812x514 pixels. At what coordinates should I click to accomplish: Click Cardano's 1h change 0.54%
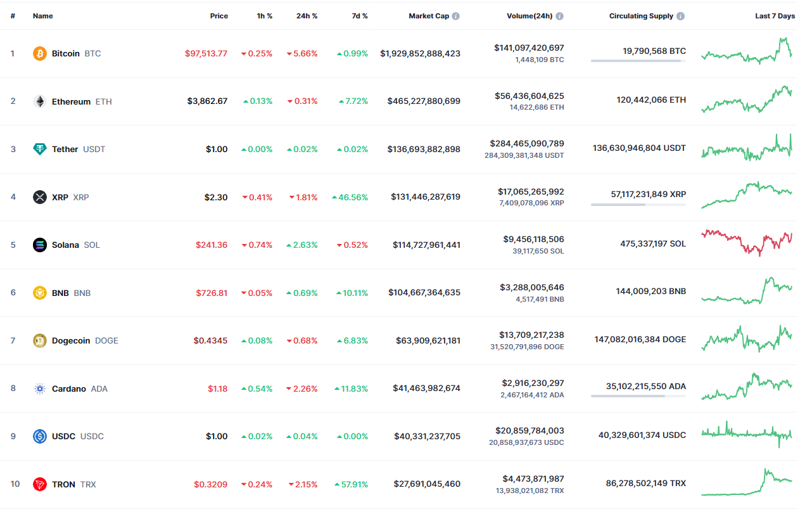[x=257, y=389]
